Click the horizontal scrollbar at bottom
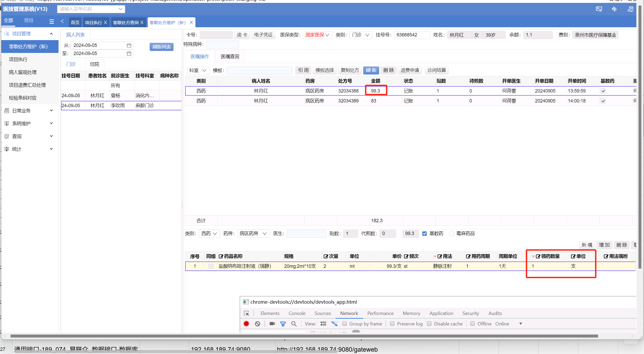This screenshot has width=644, height=354. (304, 336)
